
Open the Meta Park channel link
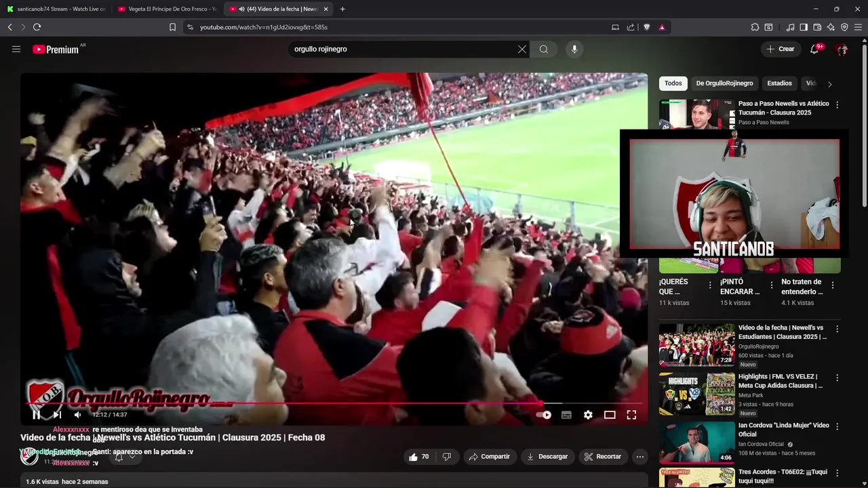[x=751, y=395]
